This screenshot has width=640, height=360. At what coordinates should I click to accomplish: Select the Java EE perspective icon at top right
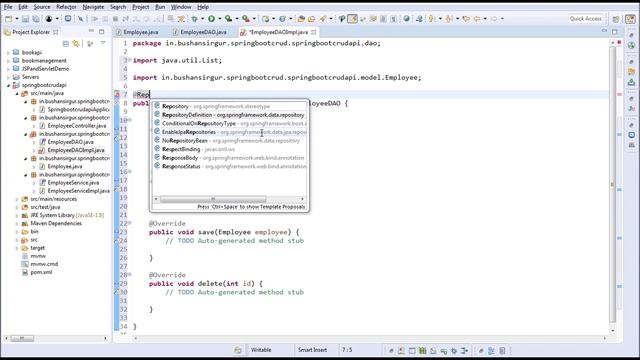pyautogui.click(x=631, y=19)
